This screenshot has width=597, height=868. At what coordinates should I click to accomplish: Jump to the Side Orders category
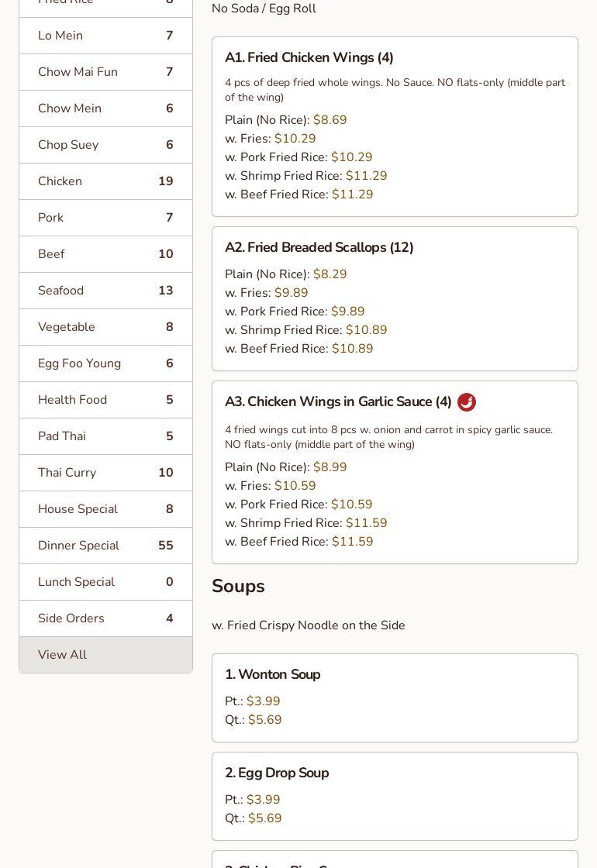105,618
